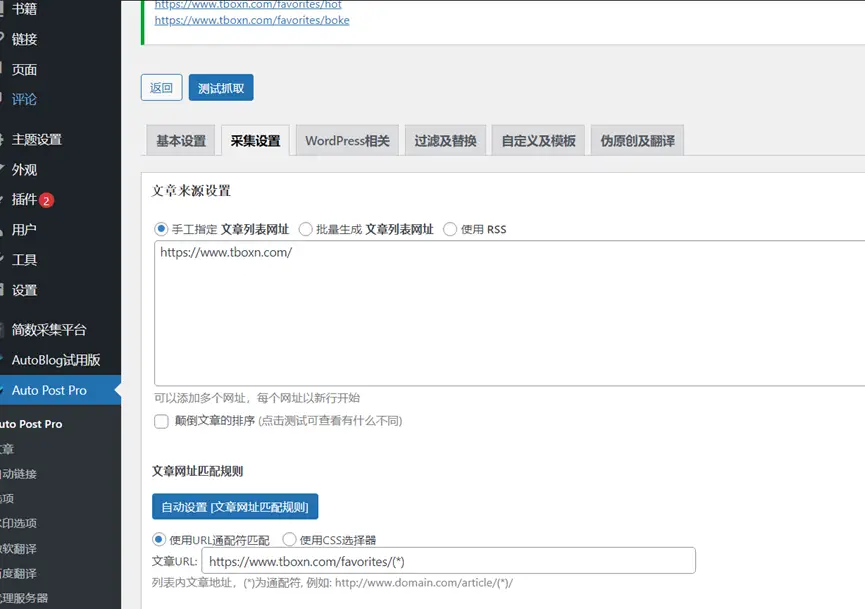Select 批量生成 文章列表网址 radio option
Image resolution: width=865 pixels, height=609 pixels.
click(x=306, y=229)
